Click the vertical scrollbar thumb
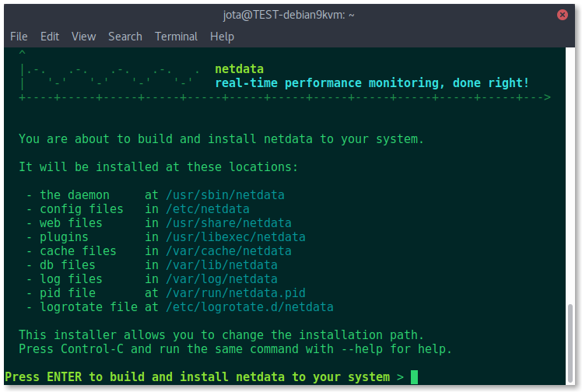 [570, 344]
